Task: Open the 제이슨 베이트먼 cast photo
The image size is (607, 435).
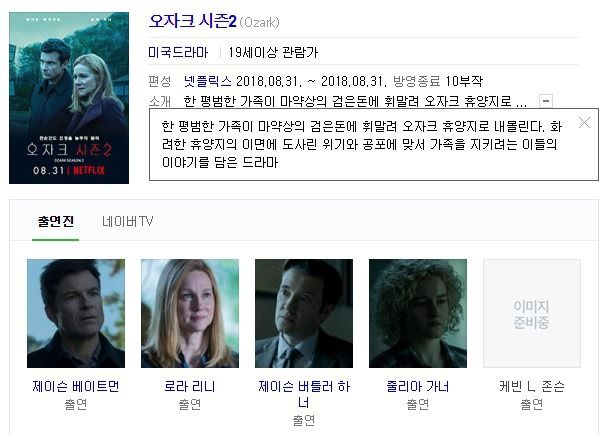Action: (76, 313)
